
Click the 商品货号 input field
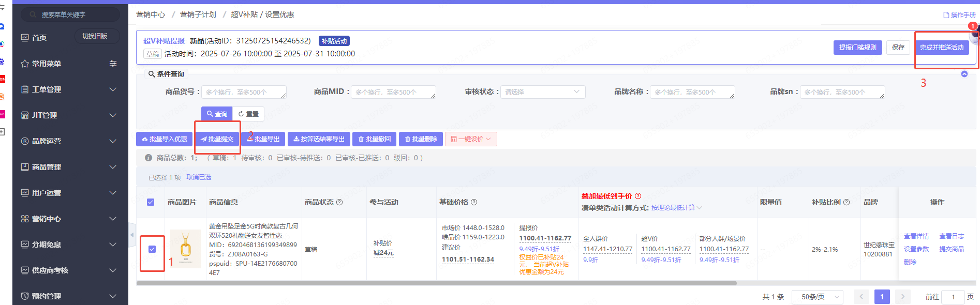(x=243, y=92)
